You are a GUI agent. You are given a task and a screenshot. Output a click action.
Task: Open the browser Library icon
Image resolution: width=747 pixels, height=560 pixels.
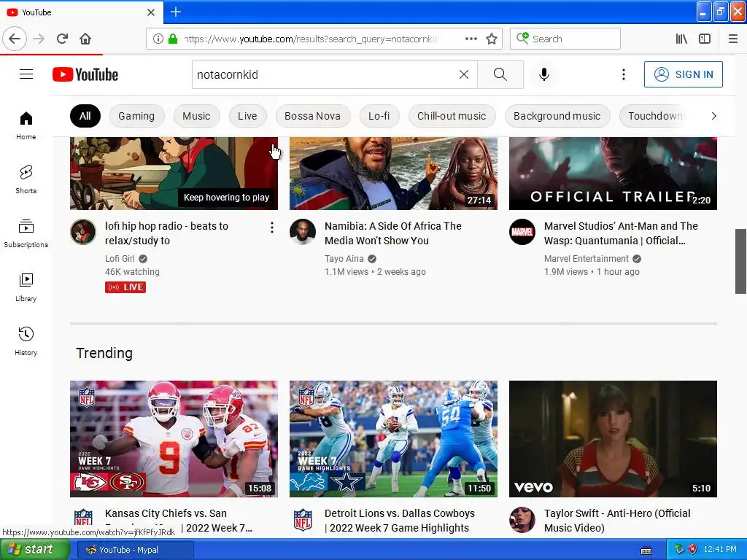681,39
